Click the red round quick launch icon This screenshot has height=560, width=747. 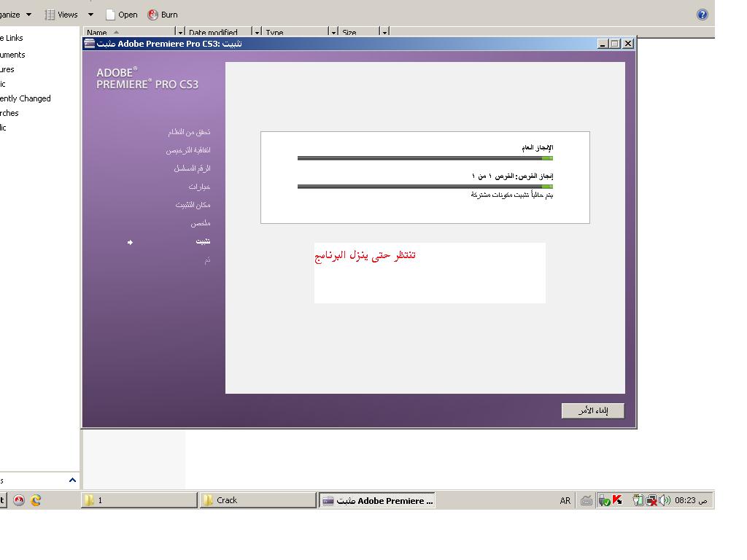coord(19,500)
